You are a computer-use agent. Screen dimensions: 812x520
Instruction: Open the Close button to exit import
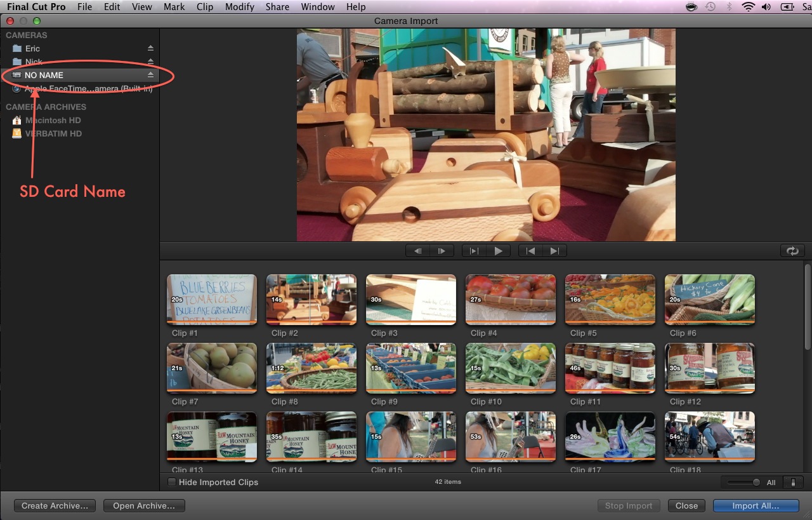pos(686,505)
